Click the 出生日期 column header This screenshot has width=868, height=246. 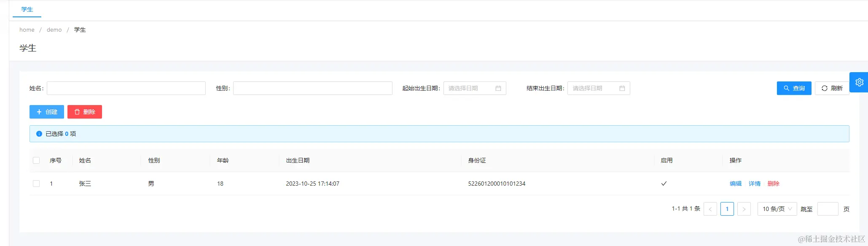tap(298, 160)
